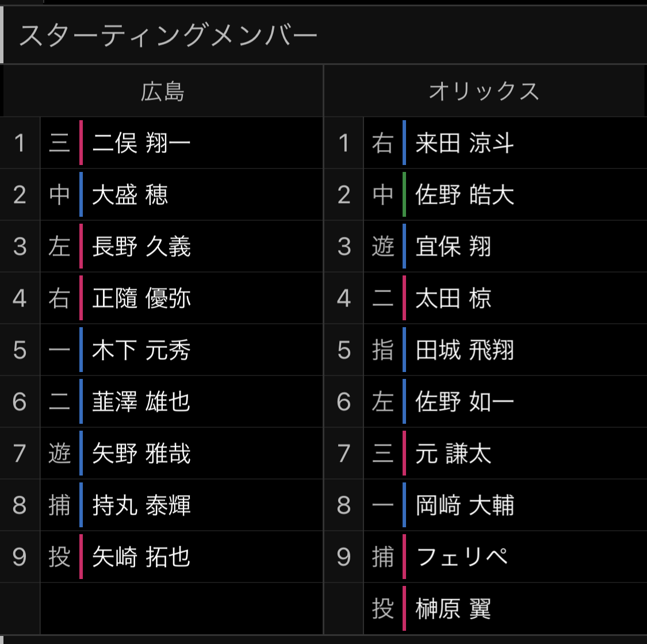Select Orix leadoff 来田 涼斗

tap(465, 143)
